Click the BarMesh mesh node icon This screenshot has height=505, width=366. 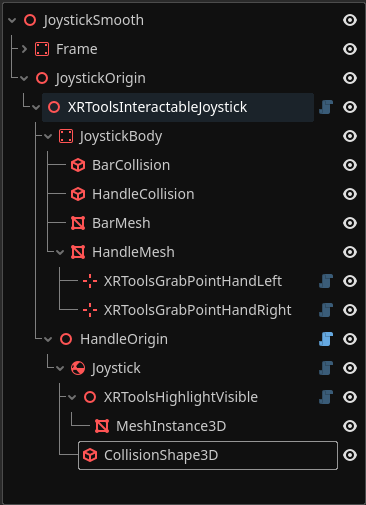click(78, 223)
